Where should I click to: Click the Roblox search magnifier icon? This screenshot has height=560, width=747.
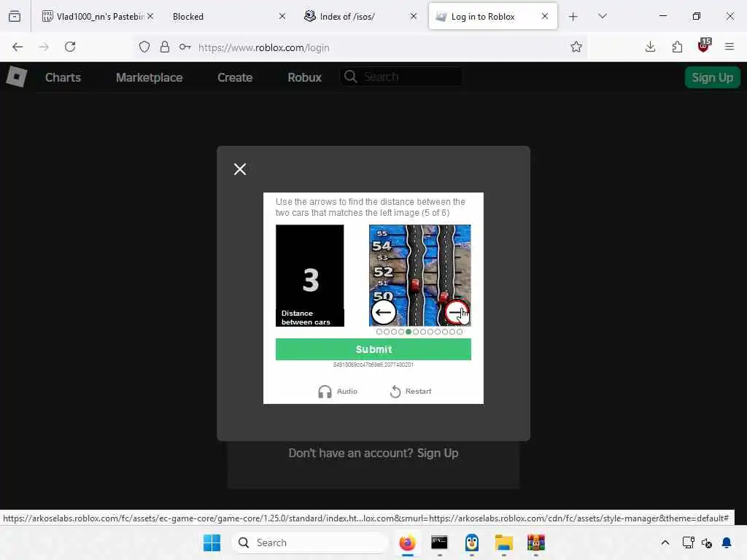351,77
